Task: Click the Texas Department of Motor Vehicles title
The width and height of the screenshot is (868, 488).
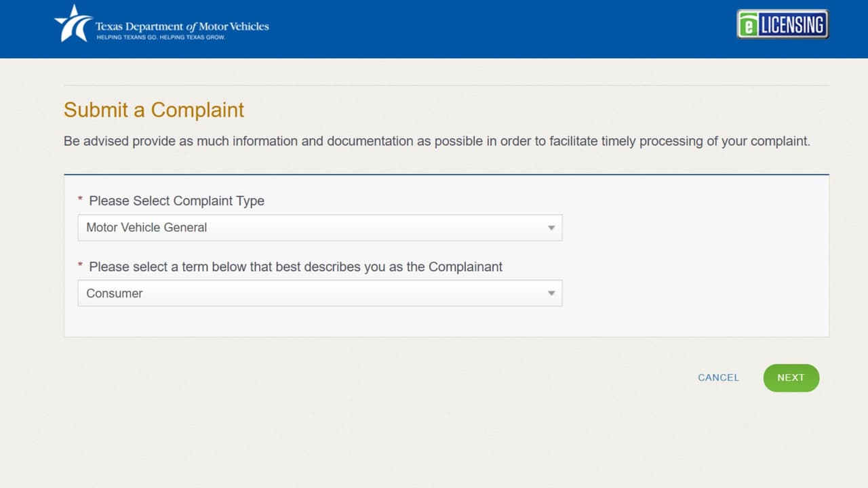Action: coord(182,26)
